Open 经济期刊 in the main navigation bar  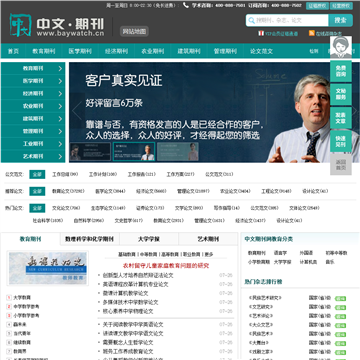[x=117, y=51]
